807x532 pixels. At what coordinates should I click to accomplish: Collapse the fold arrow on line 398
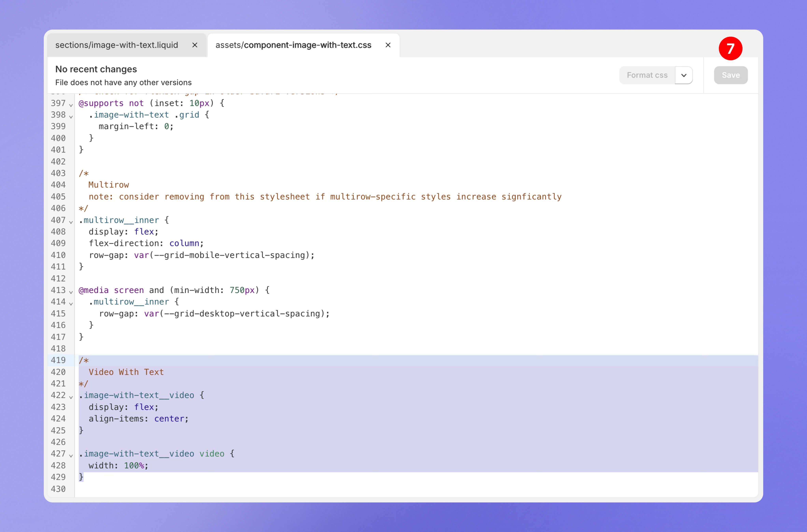tap(71, 116)
